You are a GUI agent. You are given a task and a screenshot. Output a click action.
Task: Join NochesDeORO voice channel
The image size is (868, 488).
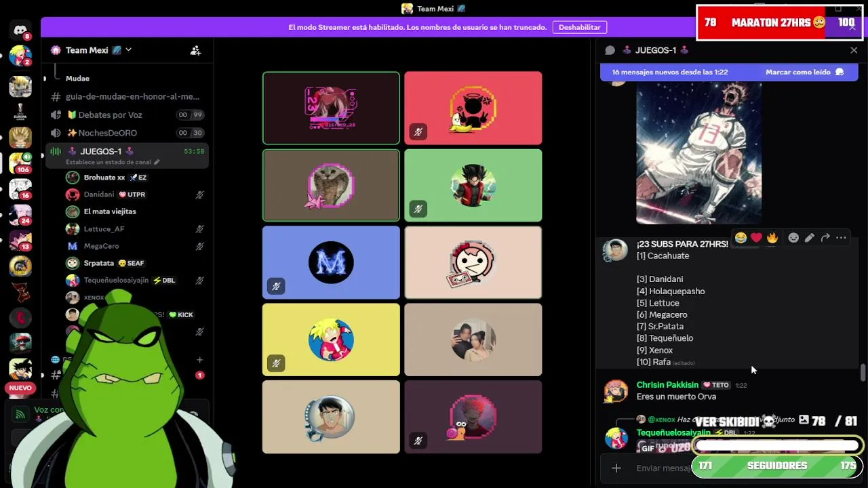[127, 133]
